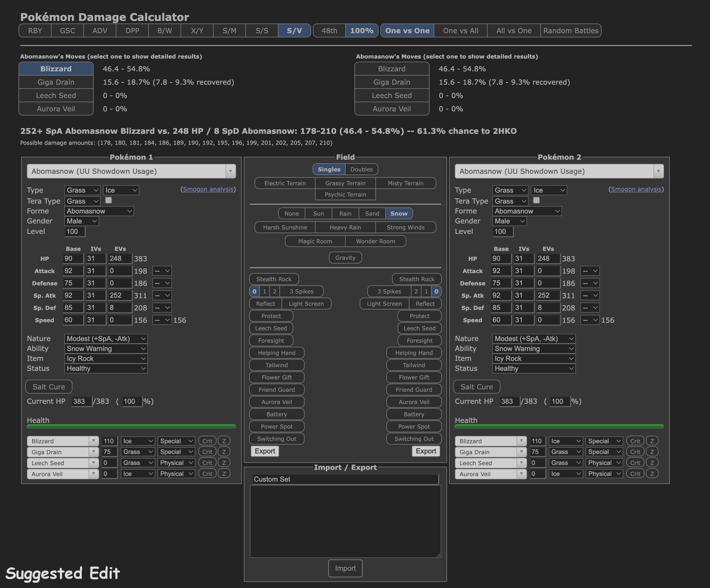Click the Import button under Custom Set
The height and width of the screenshot is (588, 710).
coord(345,568)
